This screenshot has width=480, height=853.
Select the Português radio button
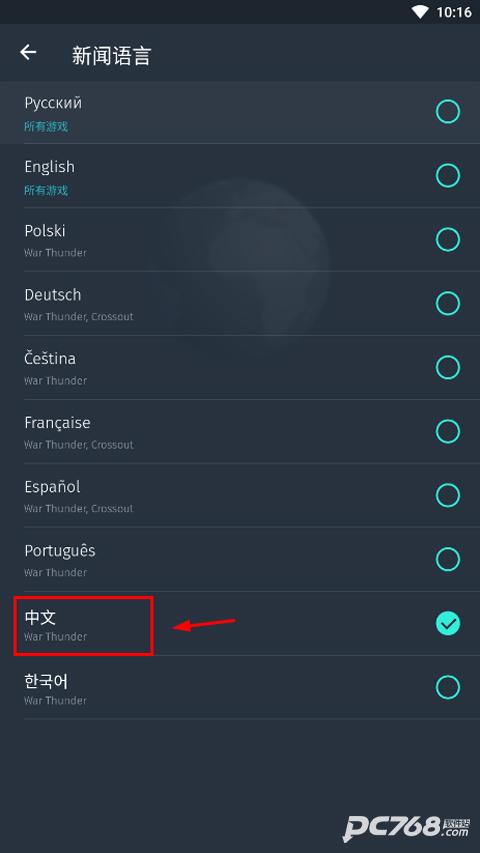[x=448, y=559]
